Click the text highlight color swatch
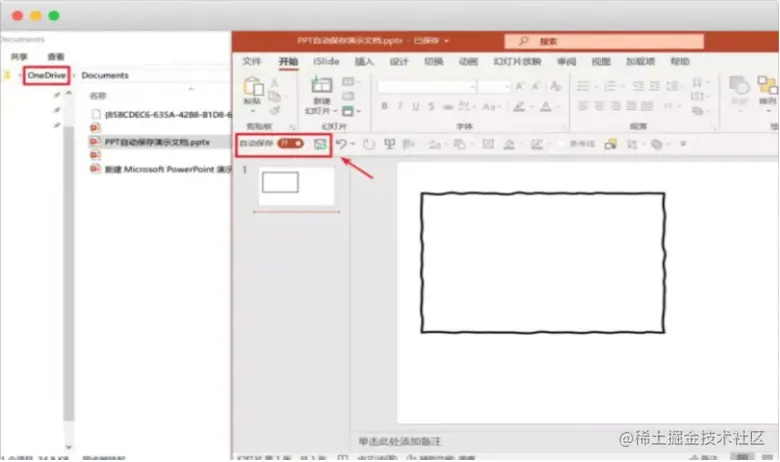The width and height of the screenshot is (780, 462). click(x=519, y=106)
